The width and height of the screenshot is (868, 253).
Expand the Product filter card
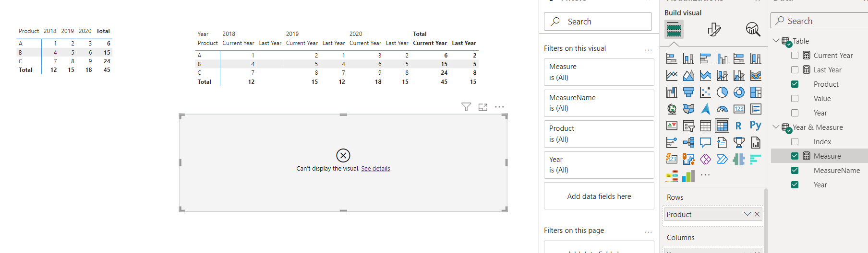(x=599, y=134)
